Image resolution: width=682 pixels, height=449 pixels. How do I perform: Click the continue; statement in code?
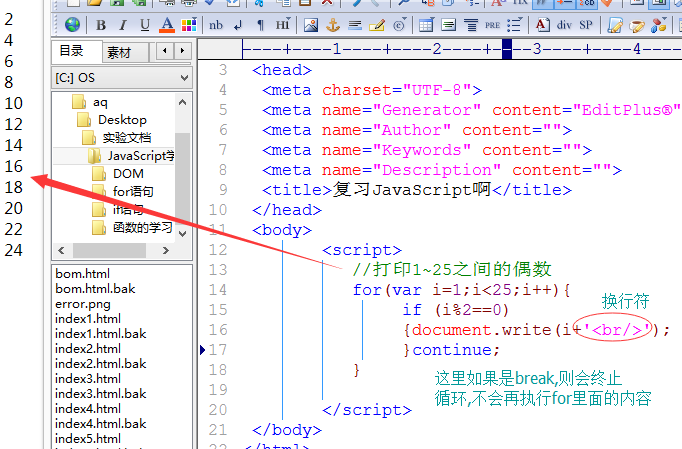click(x=456, y=350)
